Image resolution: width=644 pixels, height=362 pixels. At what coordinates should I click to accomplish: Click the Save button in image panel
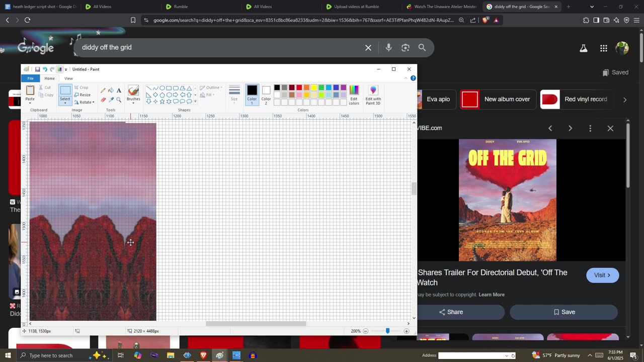pyautogui.click(x=563, y=312)
